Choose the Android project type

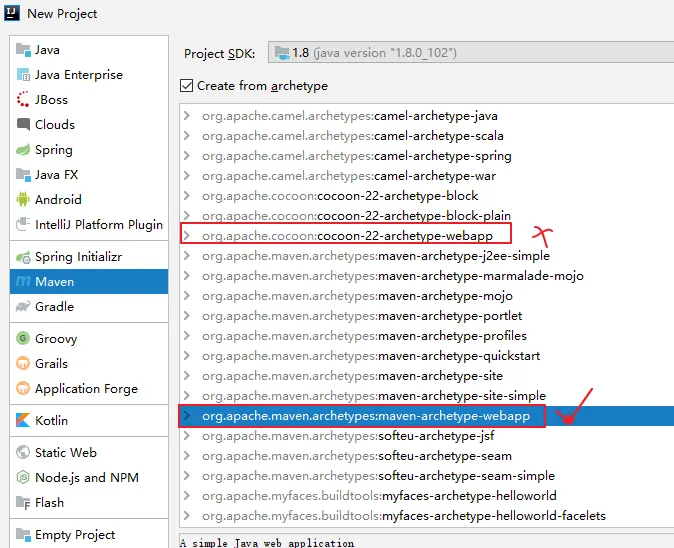(x=89, y=199)
